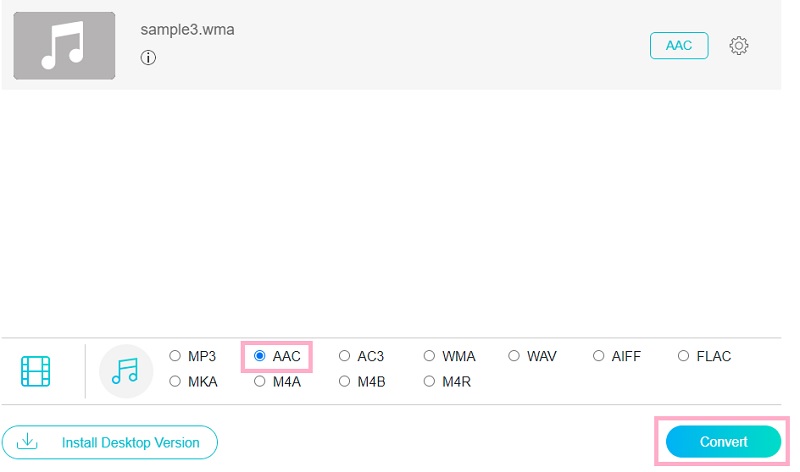
Task: Select M4A radio button
Action: tap(260, 381)
